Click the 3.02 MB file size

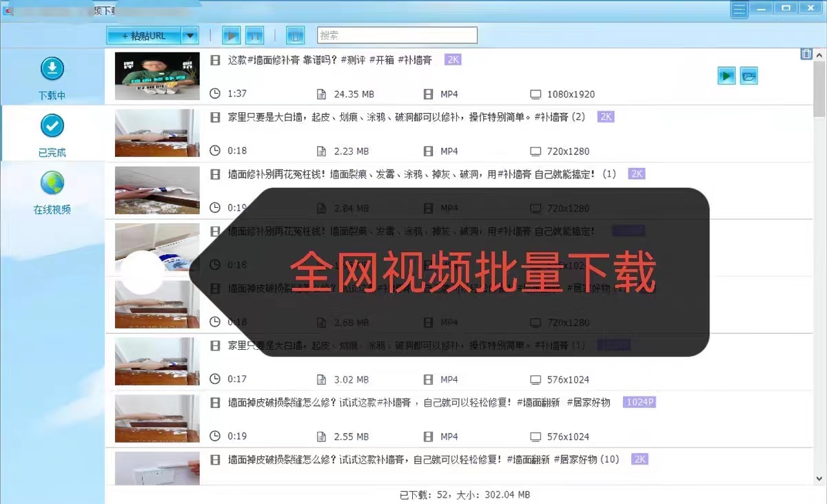pyautogui.click(x=351, y=379)
